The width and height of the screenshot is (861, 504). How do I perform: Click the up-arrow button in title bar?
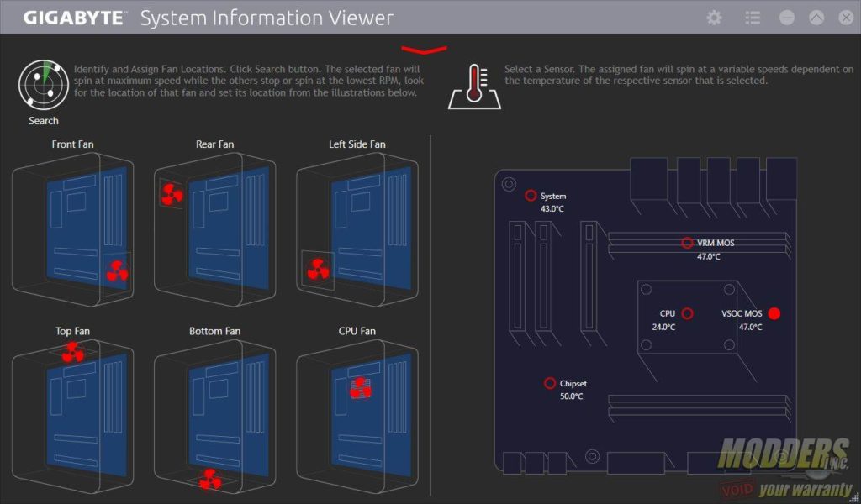coord(816,18)
